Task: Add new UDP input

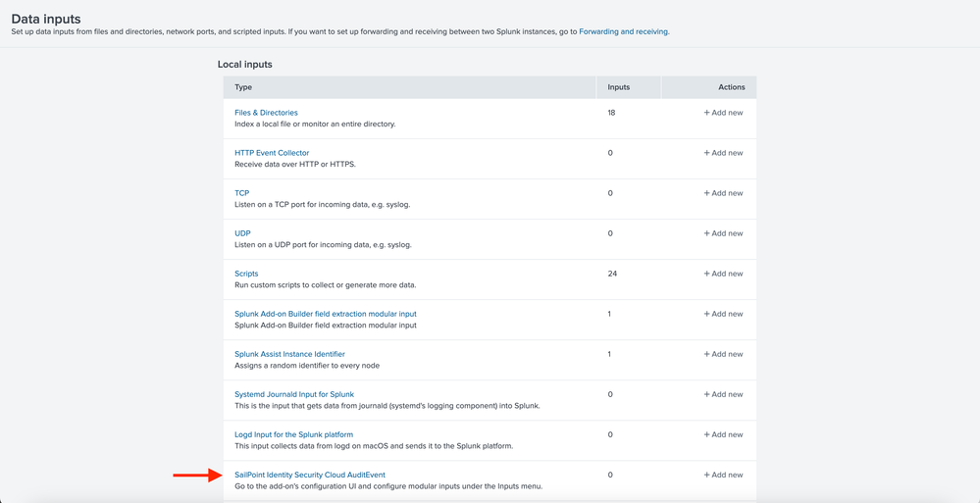Action: [x=723, y=233]
